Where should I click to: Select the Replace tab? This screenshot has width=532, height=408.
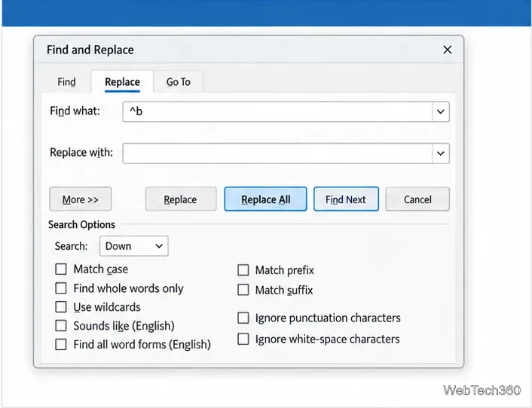pos(122,81)
